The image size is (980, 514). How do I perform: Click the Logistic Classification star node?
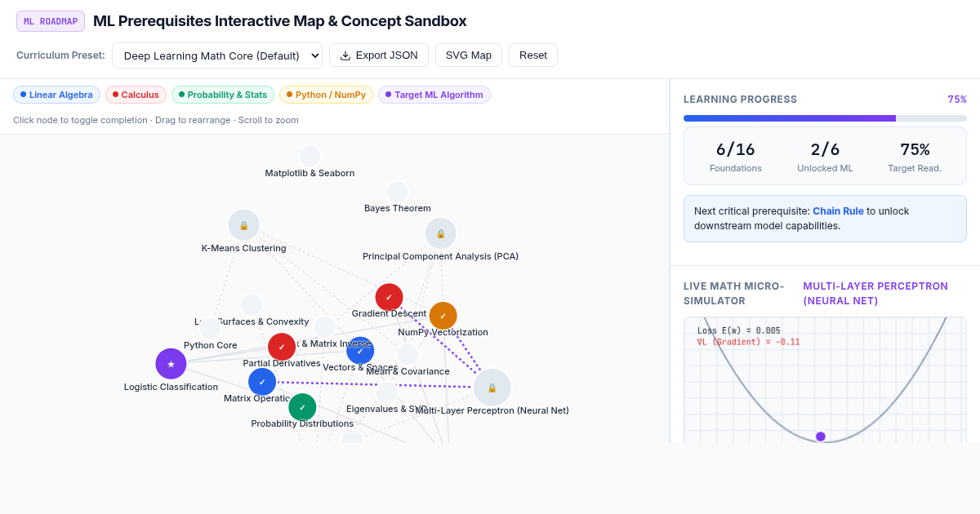(x=171, y=364)
